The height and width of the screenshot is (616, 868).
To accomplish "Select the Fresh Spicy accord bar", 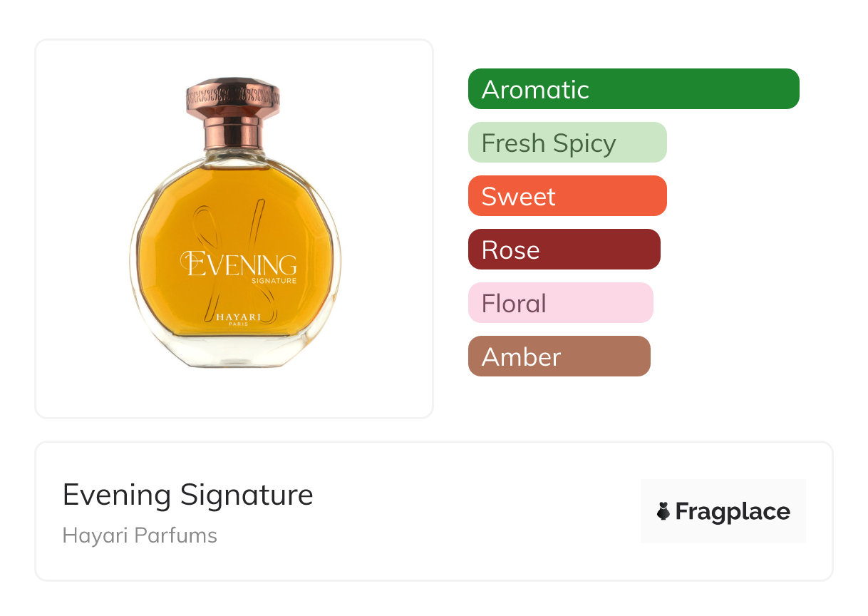I will coord(567,143).
